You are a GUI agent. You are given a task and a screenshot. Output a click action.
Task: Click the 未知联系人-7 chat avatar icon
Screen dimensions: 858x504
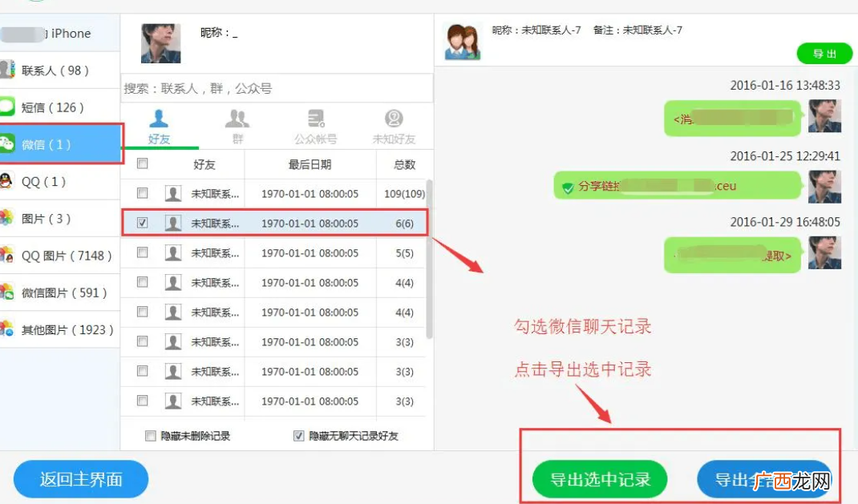(x=463, y=42)
